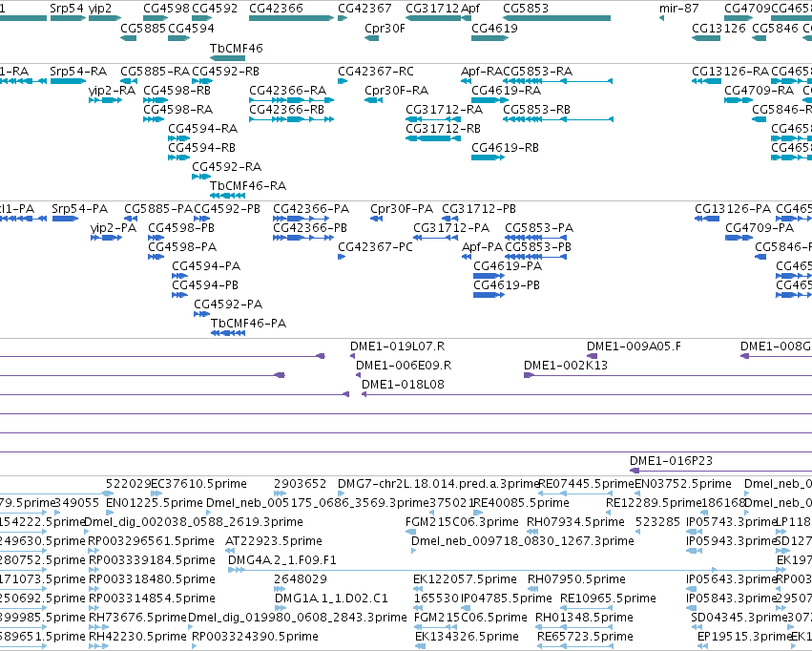Click the DME1-009A05.F clone label
Viewport: 812px width, 651px height.
(634, 347)
